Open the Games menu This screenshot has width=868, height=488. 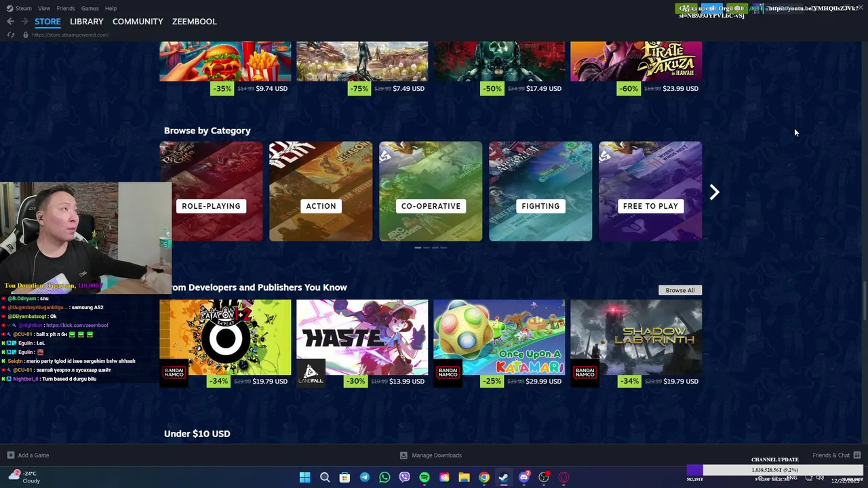coord(90,8)
